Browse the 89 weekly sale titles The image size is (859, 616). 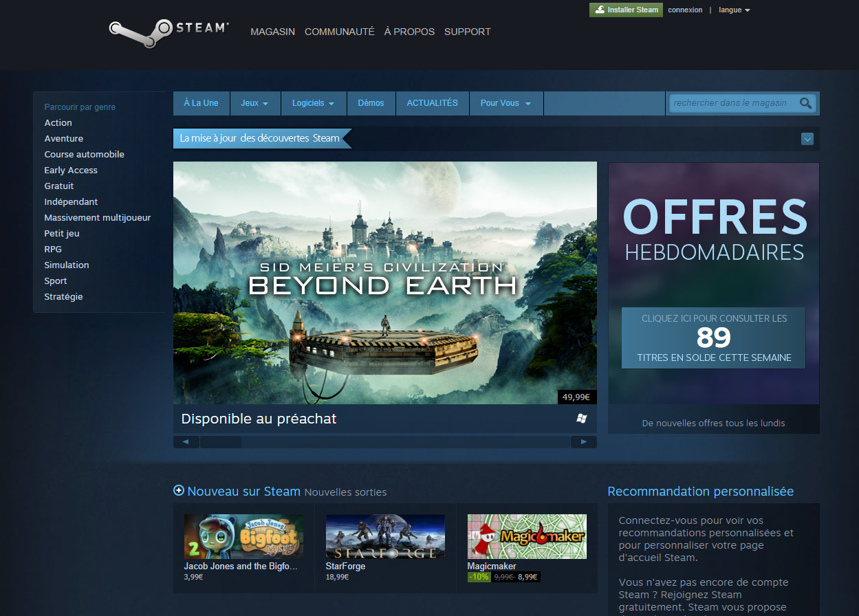click(713, 338)
